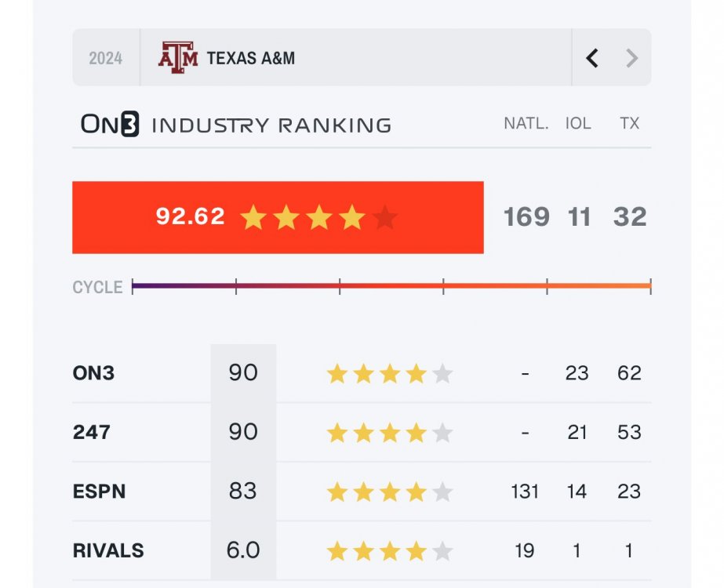Viewport: 724px width, 588px height.
Task: Click the NATL. column header
Action: tap(526, 124)
